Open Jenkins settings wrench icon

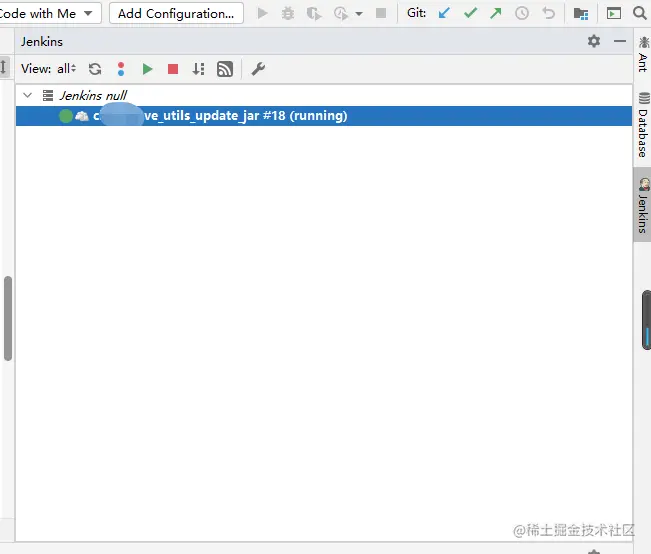pos(258,69)
